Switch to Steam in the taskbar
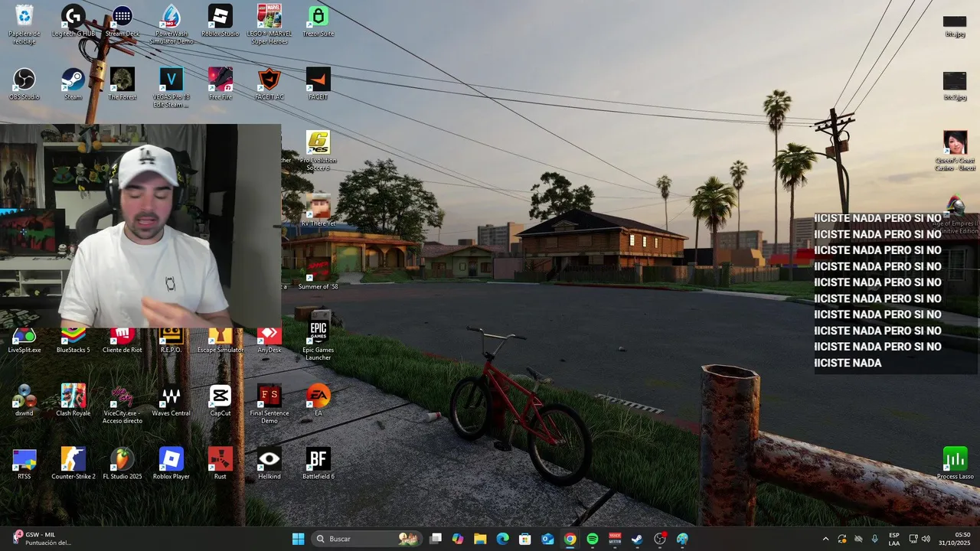This screenshot has width=980, height=551. point(637,539)
